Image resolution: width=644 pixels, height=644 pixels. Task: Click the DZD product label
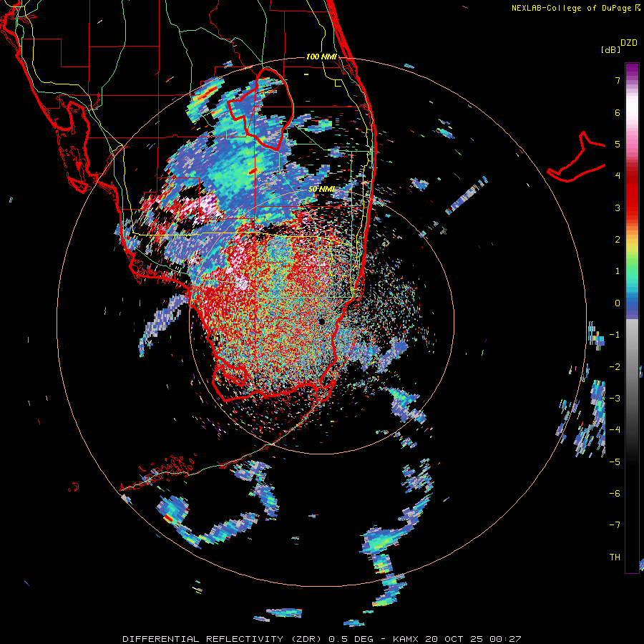(628, 43)
